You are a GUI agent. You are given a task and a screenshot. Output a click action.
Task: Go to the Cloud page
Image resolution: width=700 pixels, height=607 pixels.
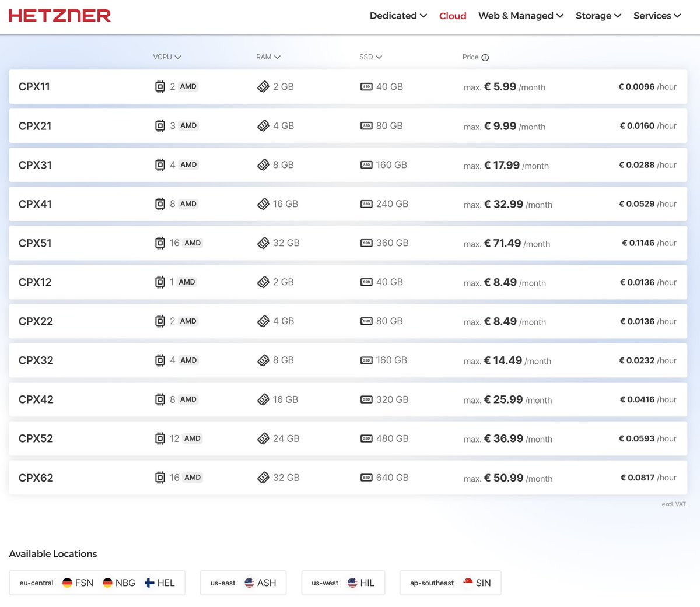pyautogui.click(x=453, y=16)
